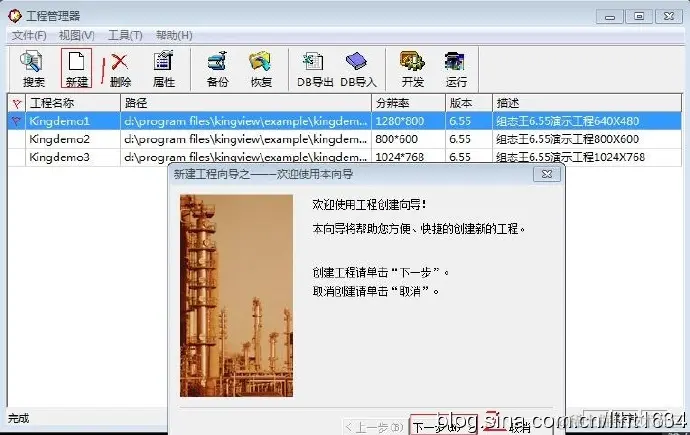The height and width of the screenshot is (435, 690).
Task: Click description 组态王6.55演示工程1024X768
Action: coord(570,157)
